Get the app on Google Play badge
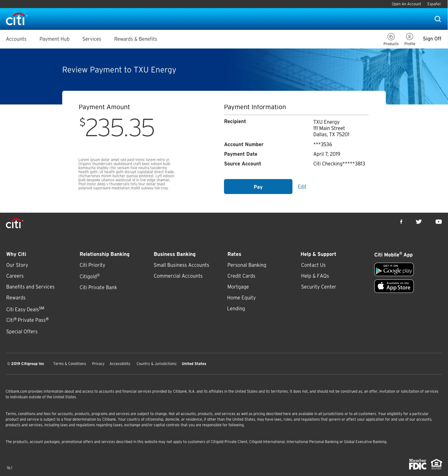 click(x=394, y=269)
